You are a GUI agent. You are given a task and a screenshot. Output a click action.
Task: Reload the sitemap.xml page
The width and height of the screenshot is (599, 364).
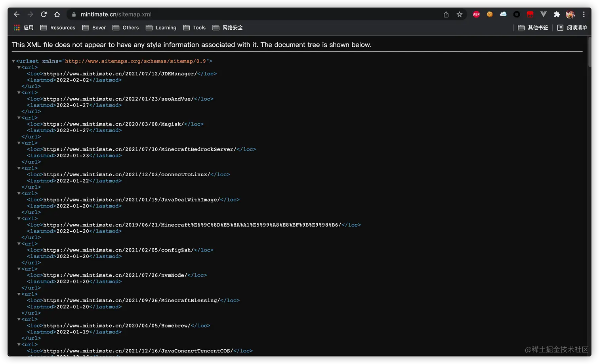pyautogui.click(x=44, y=14)
